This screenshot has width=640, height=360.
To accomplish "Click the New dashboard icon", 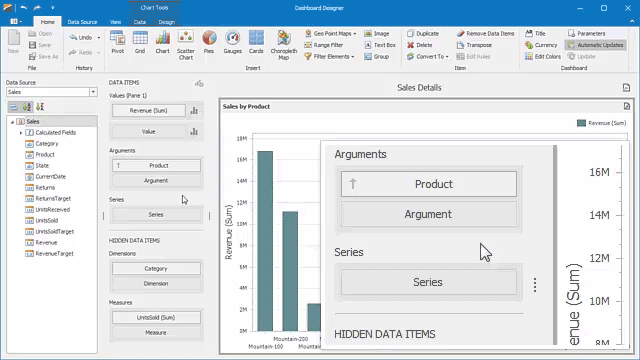I will point(13,42).
